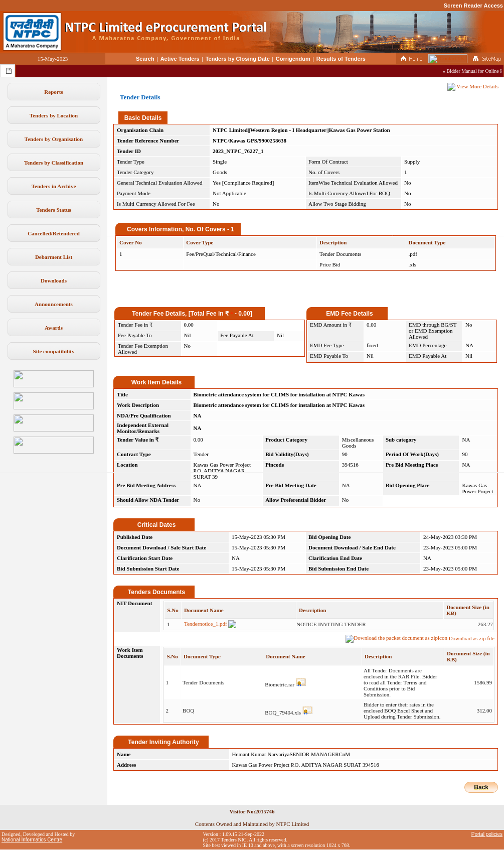
Task: Open Site compatibility page
Action: [x=54, y=351]
